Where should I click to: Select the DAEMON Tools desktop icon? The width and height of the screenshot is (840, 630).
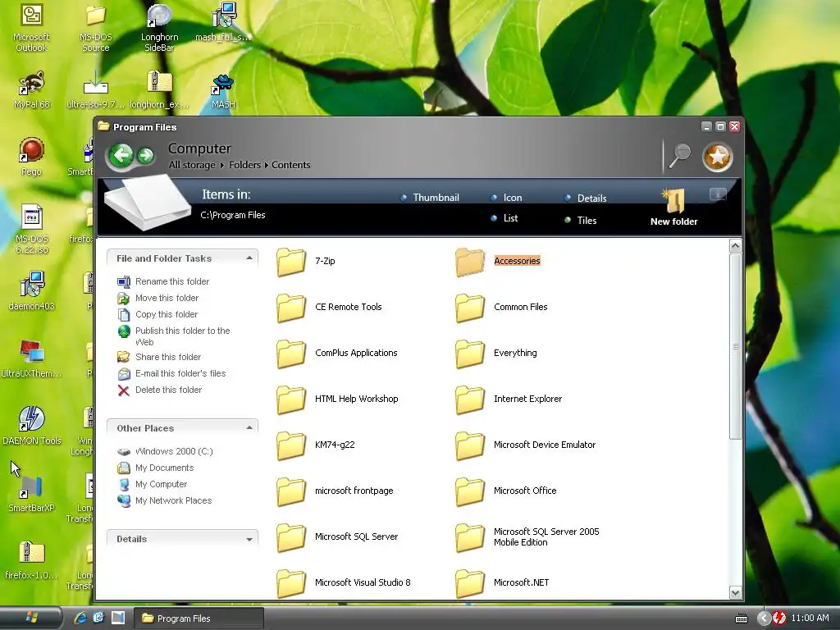click(32, 426)
